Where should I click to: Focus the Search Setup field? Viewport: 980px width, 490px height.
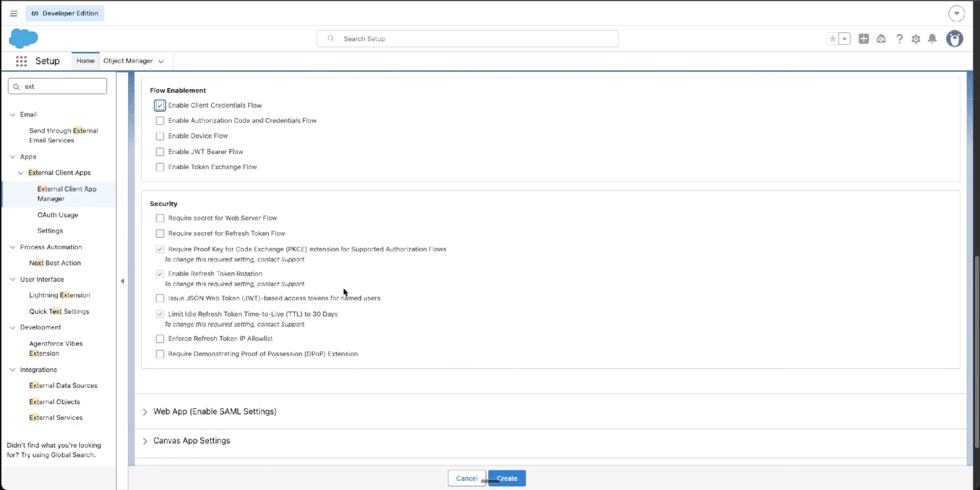[467, 39]
